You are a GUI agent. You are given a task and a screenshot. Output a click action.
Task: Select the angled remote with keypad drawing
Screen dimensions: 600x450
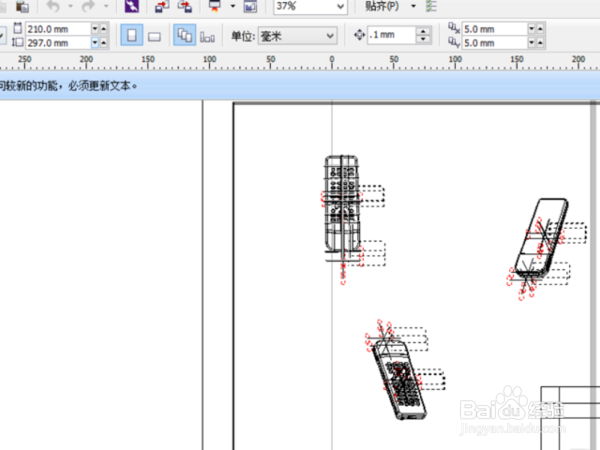point(399,380)
